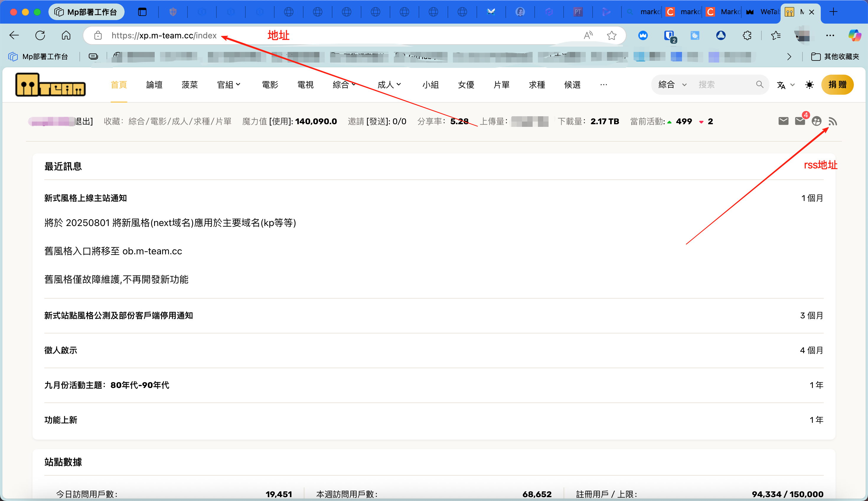Open the search category 綜合 selector
868x501 pixels.
click(673, 85)
